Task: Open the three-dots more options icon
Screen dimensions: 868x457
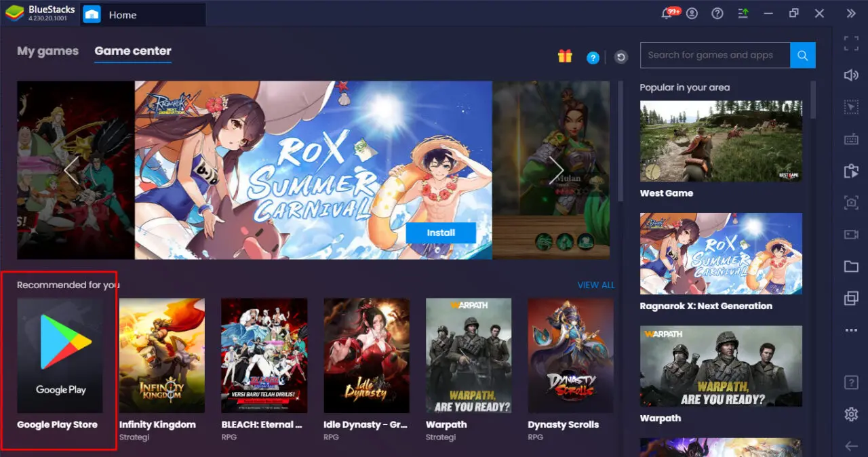Action: 851,330
